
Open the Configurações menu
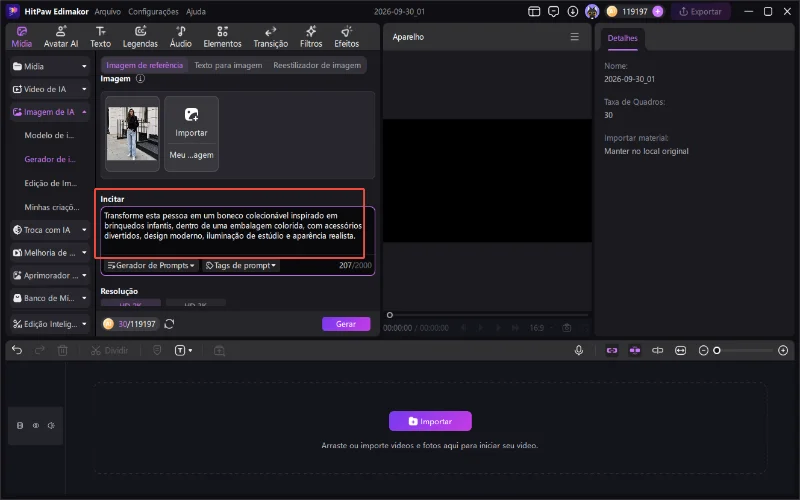click(153, 11)
